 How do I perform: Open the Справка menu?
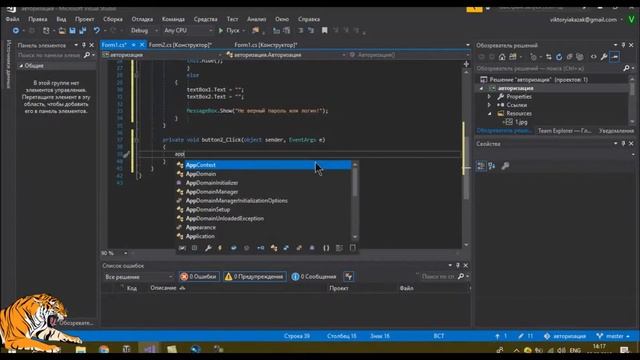pos(309,19)
